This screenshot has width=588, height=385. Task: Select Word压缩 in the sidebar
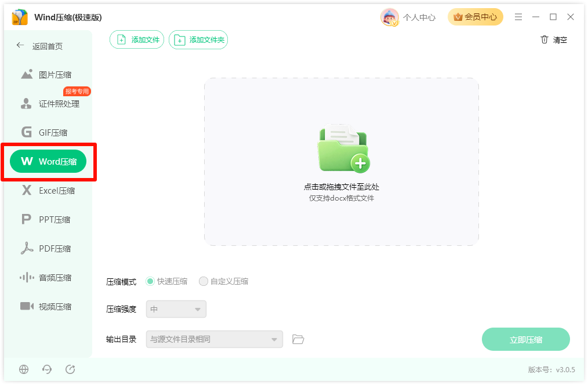point(48,162)
